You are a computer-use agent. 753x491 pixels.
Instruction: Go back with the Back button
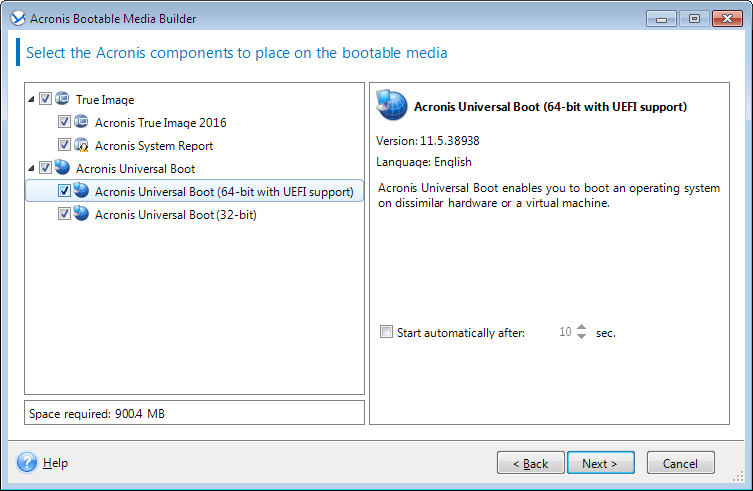(530, 463)
